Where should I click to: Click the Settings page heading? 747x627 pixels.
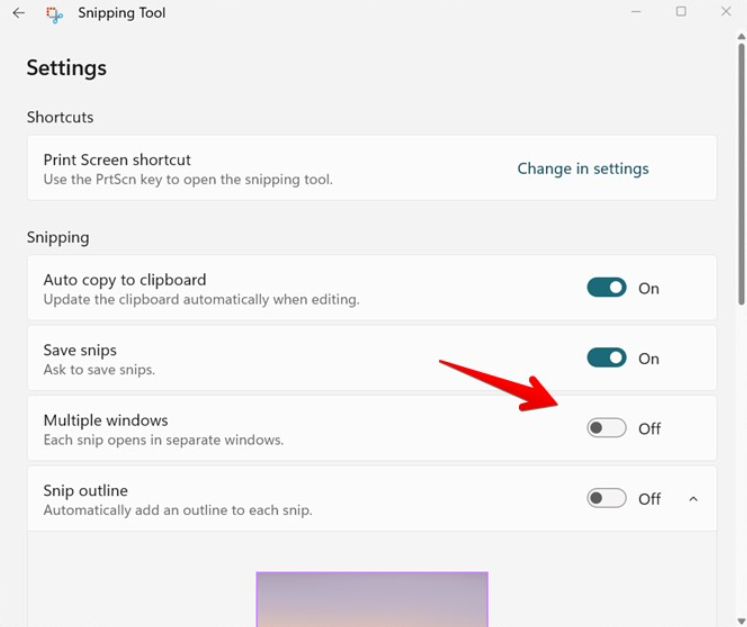pyautogui.click(x=67, y=68)
